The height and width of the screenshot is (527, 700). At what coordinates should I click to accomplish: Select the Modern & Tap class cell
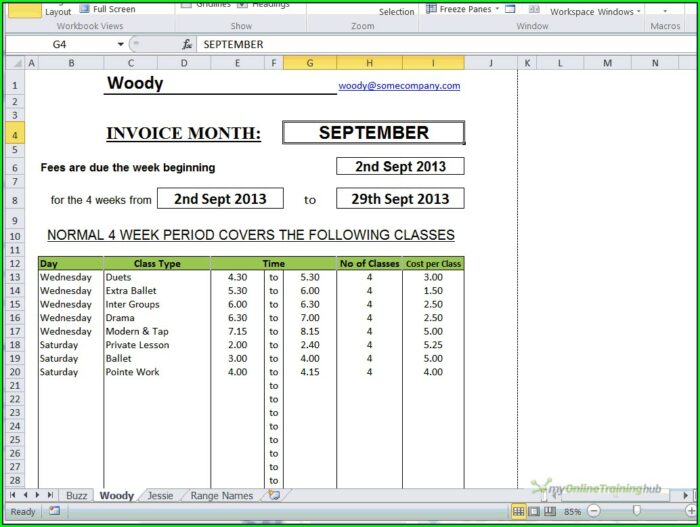tap(157, 331)
